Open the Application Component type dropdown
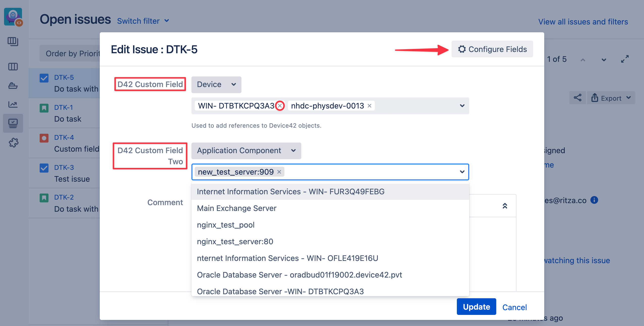 [x=246, y=151]
